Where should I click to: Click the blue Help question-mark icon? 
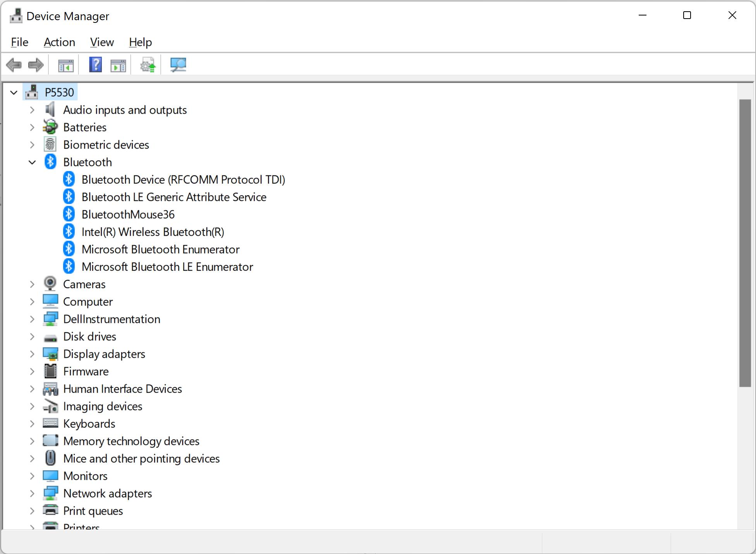click(x=95, y=65)
